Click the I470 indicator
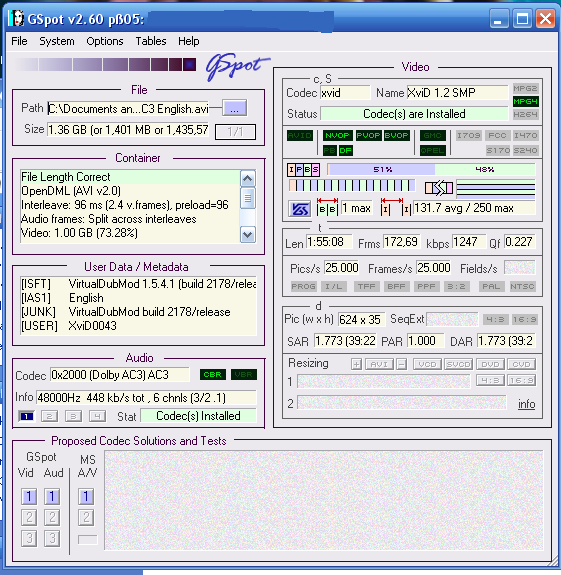Screen dimensions: 561x575 point(525,135)
